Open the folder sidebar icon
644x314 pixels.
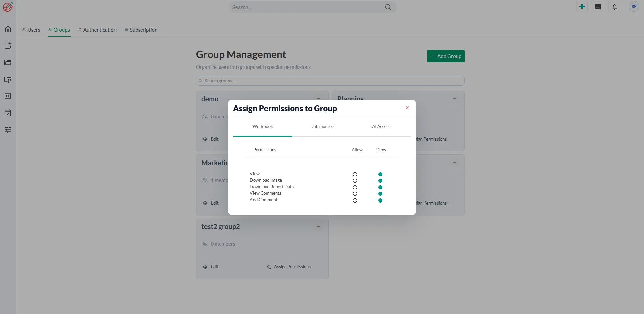click(8, 62)
